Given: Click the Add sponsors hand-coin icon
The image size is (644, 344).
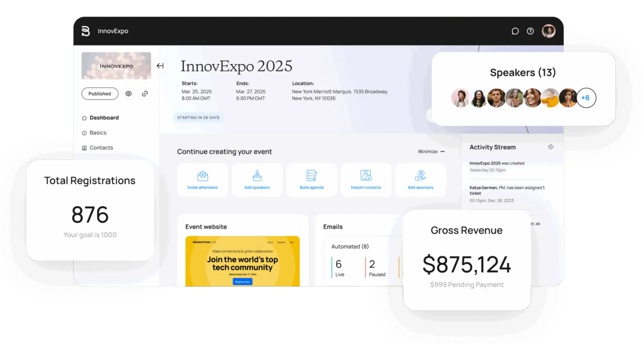Looking at the screenshot, I should 420,176.
